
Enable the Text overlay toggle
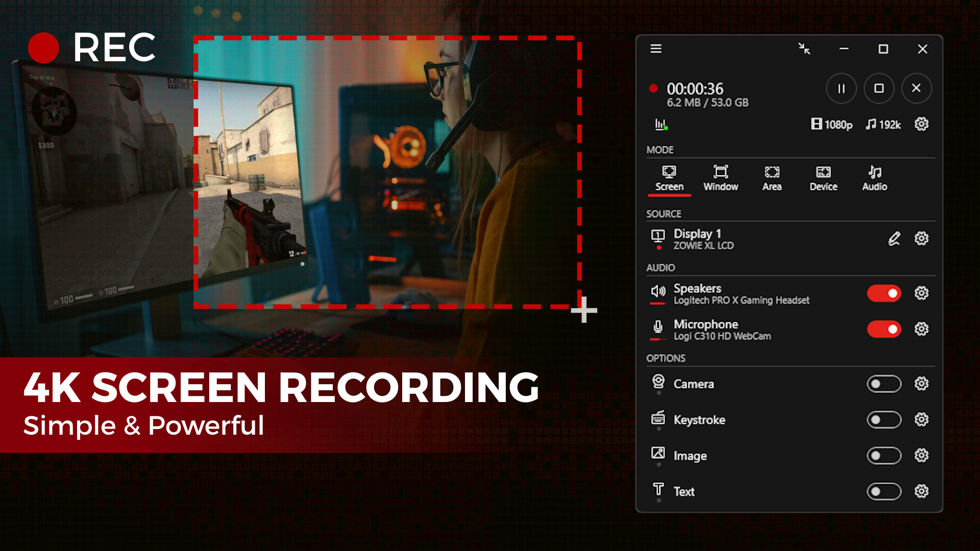click(x=884, y=491)
